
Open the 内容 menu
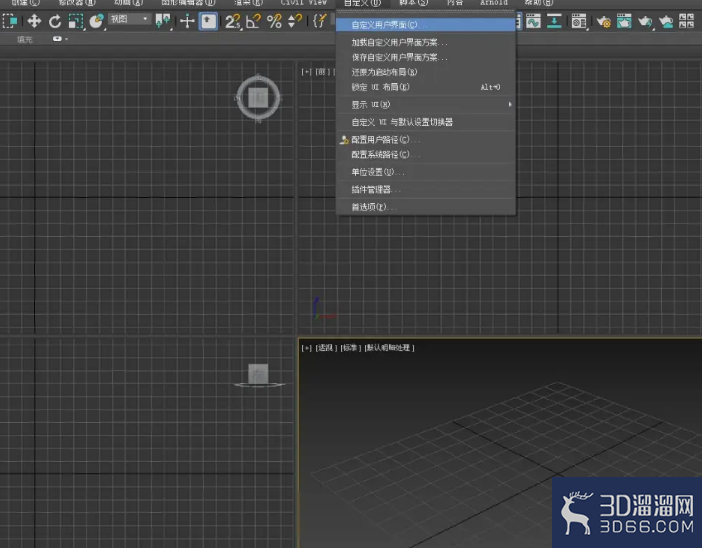tap(455, 3)
